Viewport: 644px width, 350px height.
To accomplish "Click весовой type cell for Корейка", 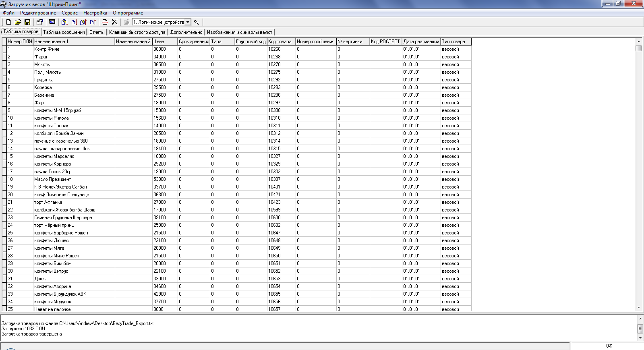I will pos(456,87).
